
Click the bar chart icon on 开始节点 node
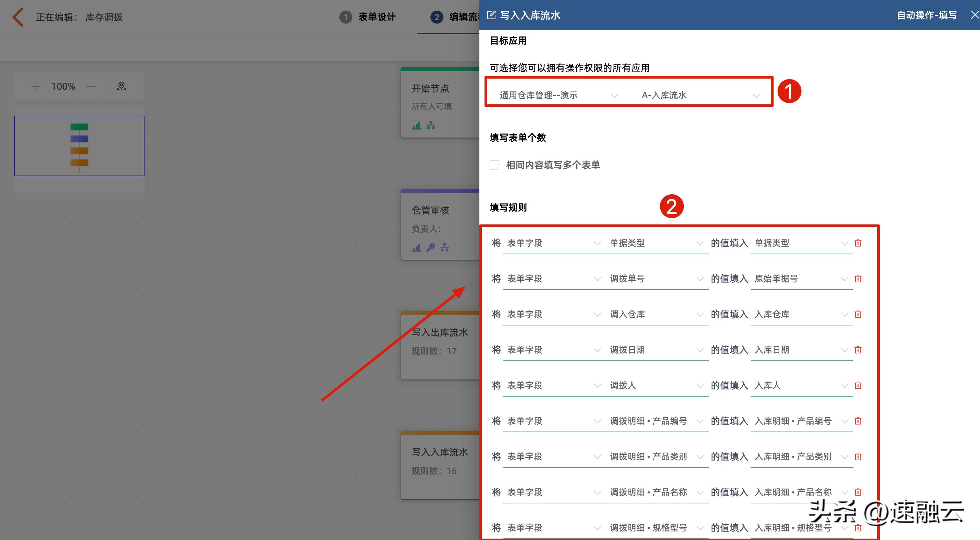pos(416,126)
